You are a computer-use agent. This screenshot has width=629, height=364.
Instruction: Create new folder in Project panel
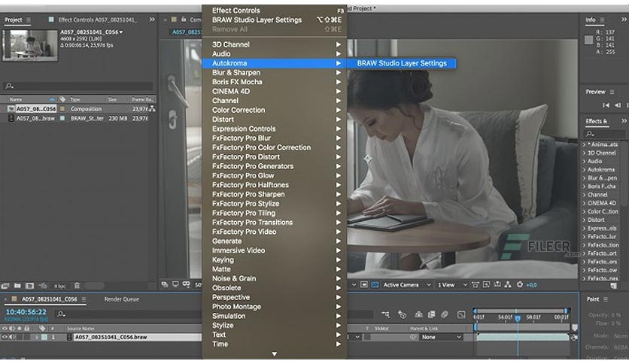(x=17, y=286)
